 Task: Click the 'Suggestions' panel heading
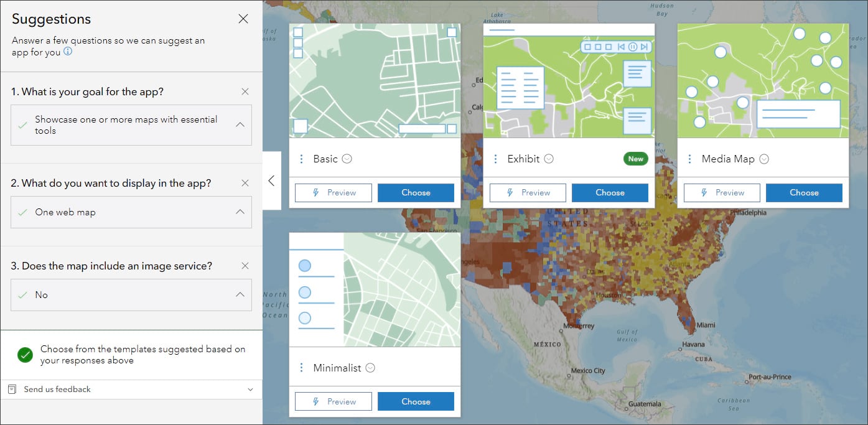(51, 19)
